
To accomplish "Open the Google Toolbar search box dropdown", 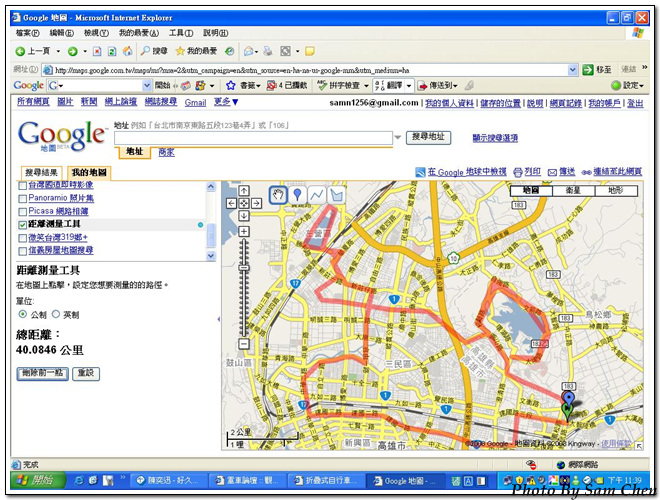I will coord(146,86).
